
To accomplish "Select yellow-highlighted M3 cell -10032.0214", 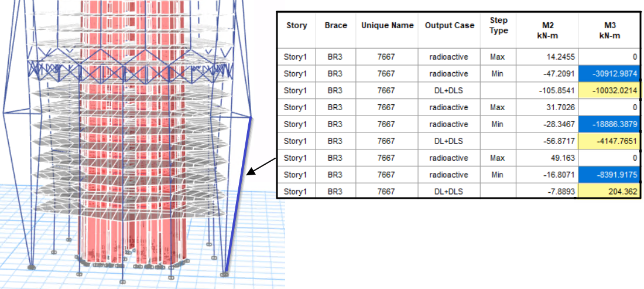I will [x=609, y=91].
